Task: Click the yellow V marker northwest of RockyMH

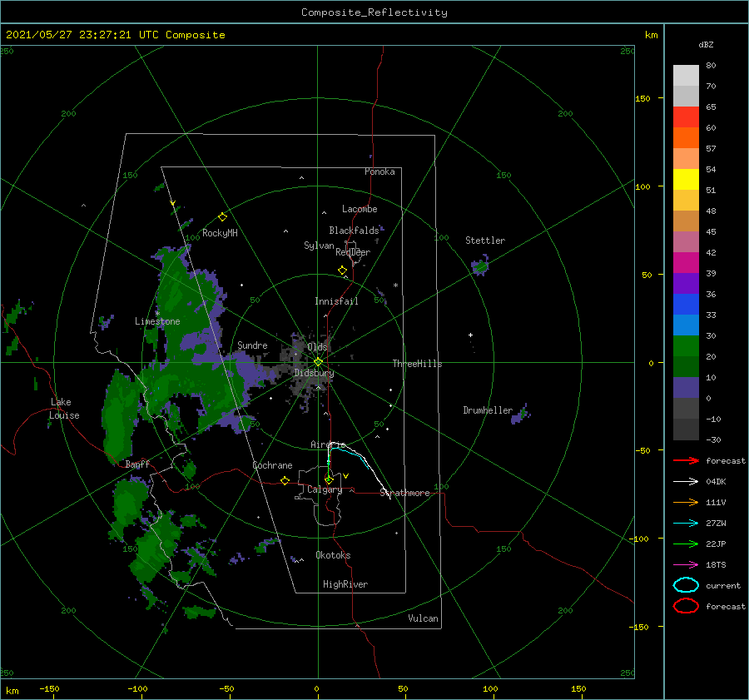Action: (x=173, y=203)
